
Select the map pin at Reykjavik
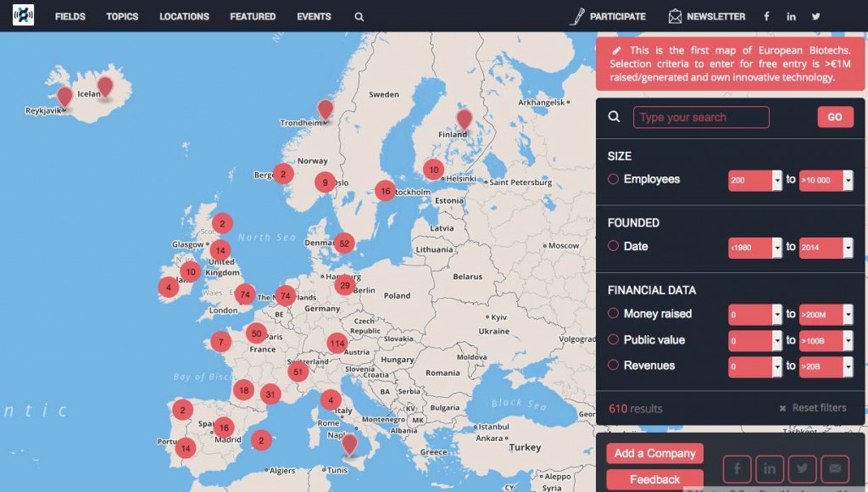(x=64, y=98)
